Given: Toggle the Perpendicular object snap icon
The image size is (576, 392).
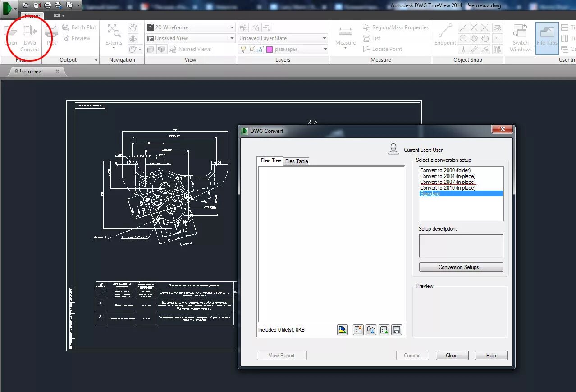Looking at the screenshot, I should (463, 49).
